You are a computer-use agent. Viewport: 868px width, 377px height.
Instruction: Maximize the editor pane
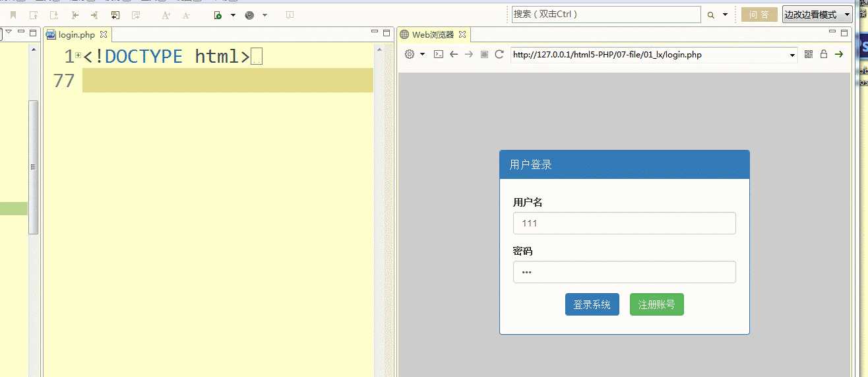[x=386, y=32]
